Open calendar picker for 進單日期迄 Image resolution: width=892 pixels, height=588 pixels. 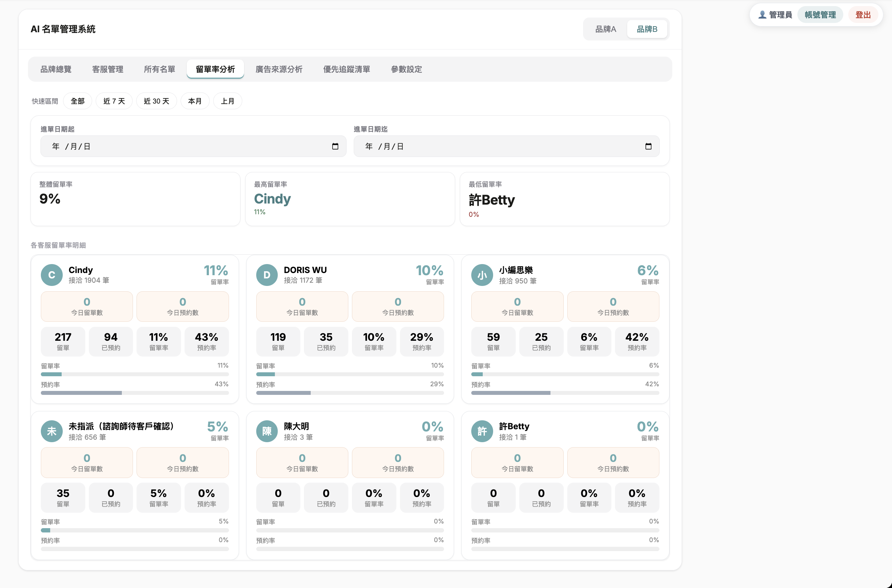(648, 146)
